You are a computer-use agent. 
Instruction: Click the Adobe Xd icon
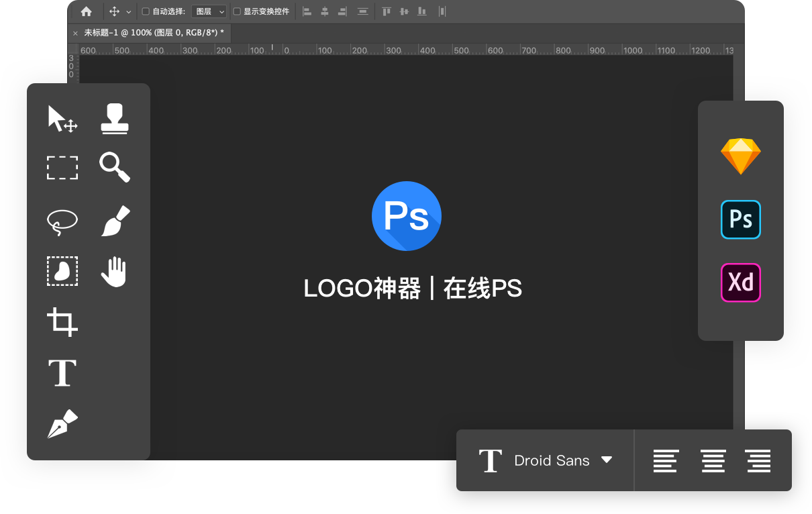click(741, 282)
